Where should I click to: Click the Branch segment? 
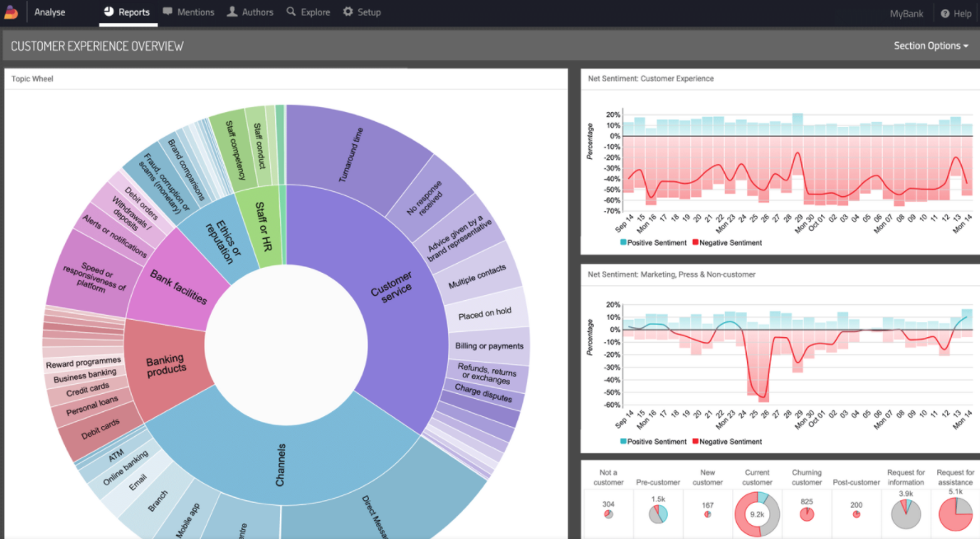click(157, 501)
